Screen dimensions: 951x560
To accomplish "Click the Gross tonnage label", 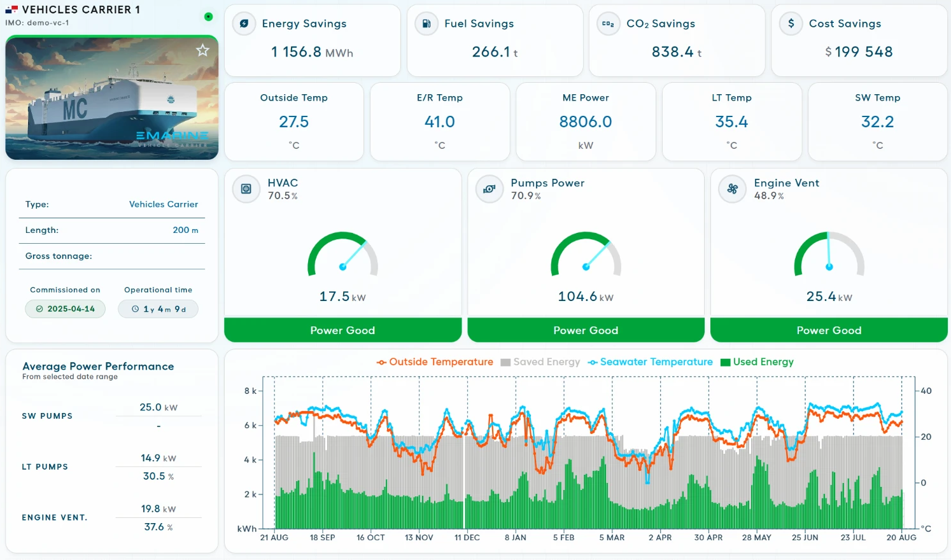I will [59, 256].
